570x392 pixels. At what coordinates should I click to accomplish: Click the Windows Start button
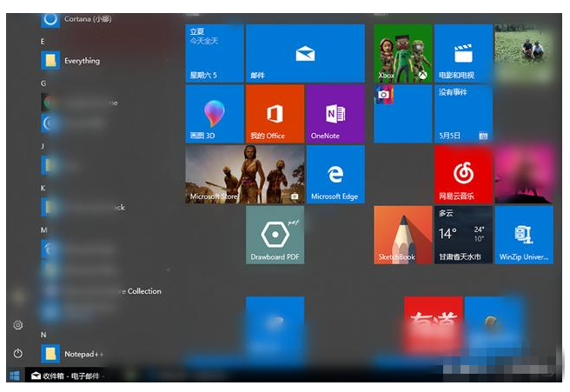(15, 375)
